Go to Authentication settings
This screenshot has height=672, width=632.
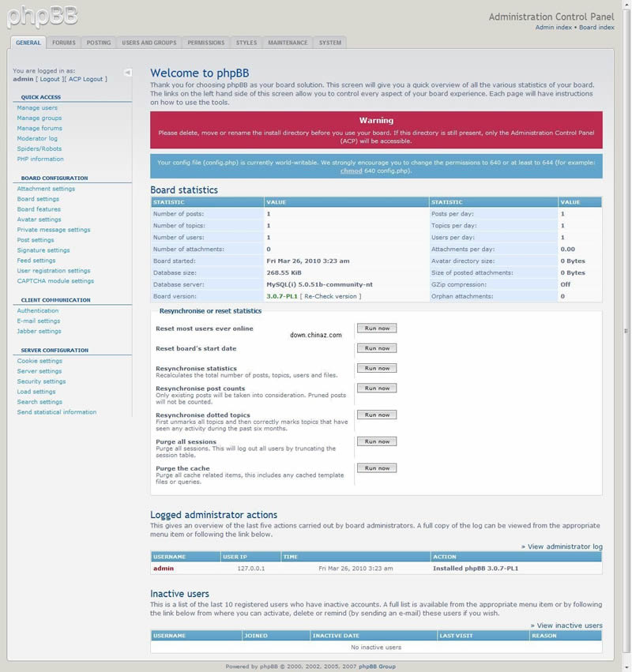38,310
